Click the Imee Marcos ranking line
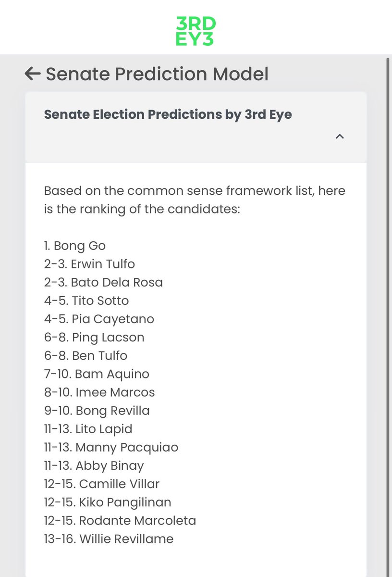 pos(99,392)
